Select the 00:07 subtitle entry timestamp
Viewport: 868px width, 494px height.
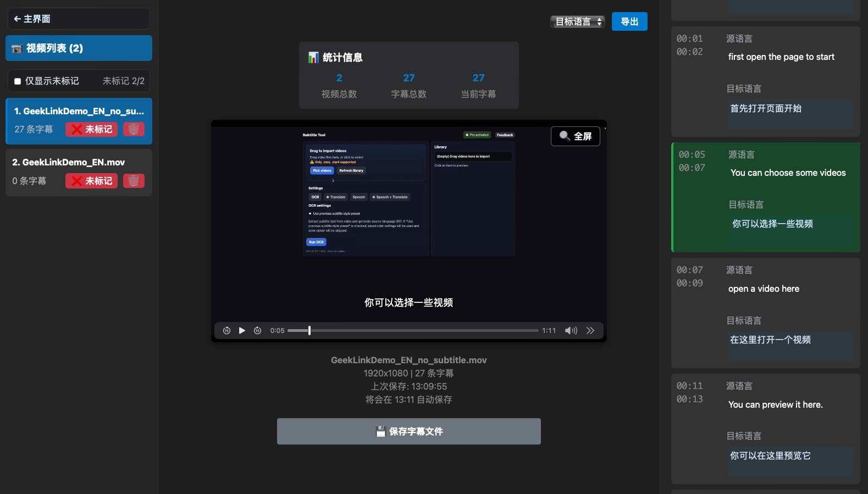pos(689,270)
